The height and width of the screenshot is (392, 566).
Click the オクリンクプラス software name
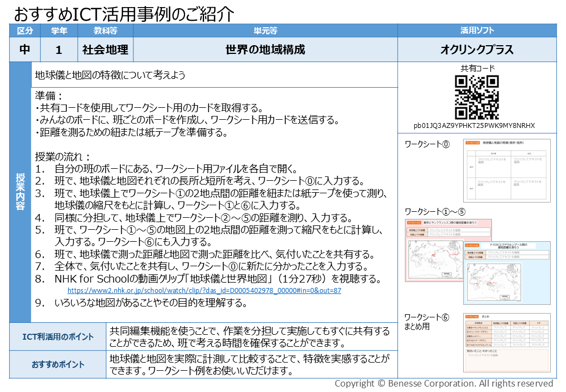(476, 49)
